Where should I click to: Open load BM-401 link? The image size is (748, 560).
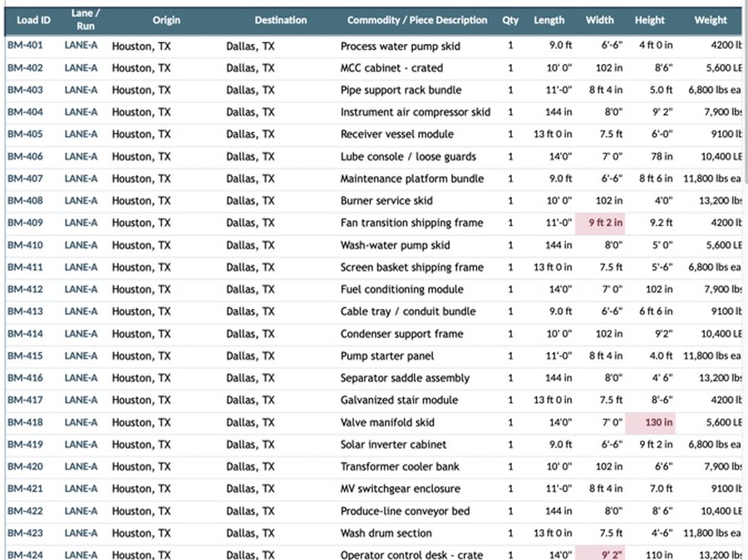[x=25, y=46]
